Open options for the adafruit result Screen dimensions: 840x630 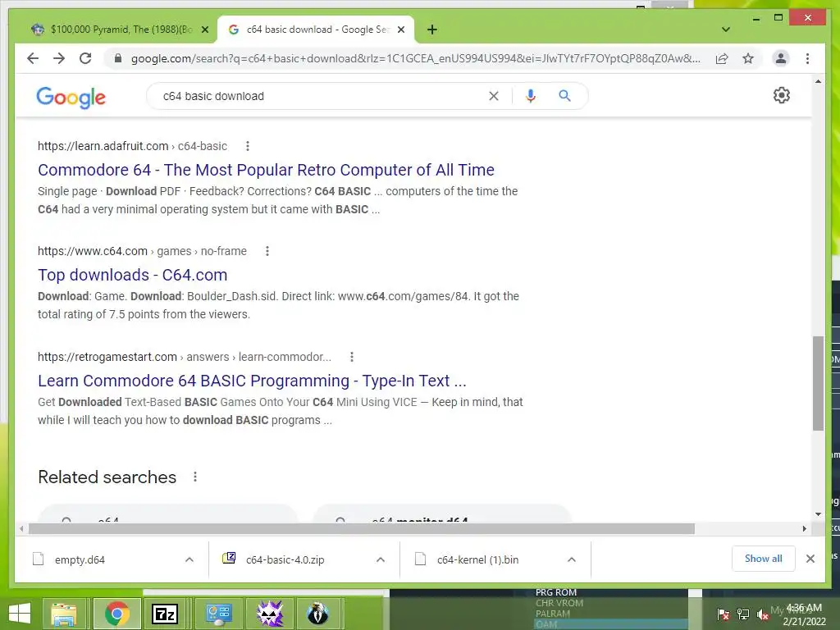247,146
